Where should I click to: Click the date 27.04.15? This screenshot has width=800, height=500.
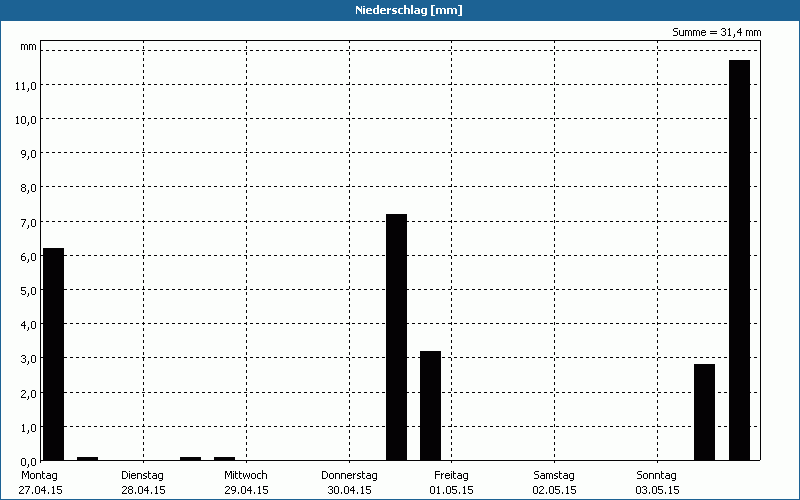pos(40,490)
